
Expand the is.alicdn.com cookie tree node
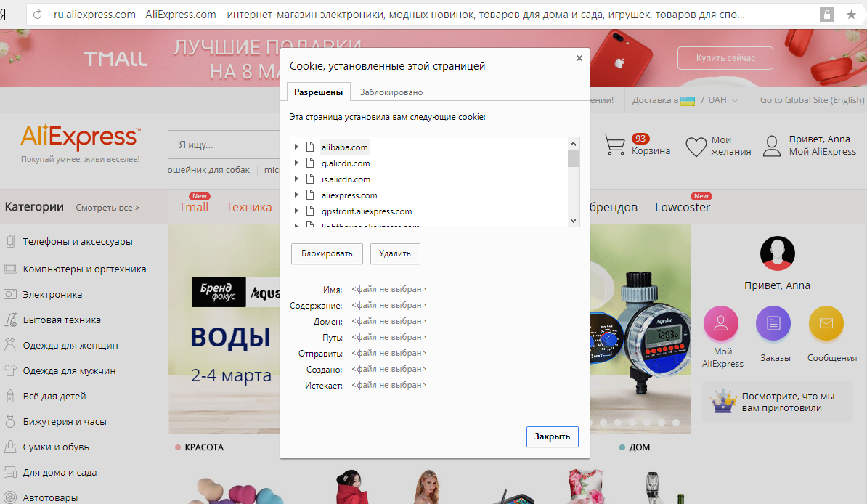pyautogui.click(x=296, y=179)
